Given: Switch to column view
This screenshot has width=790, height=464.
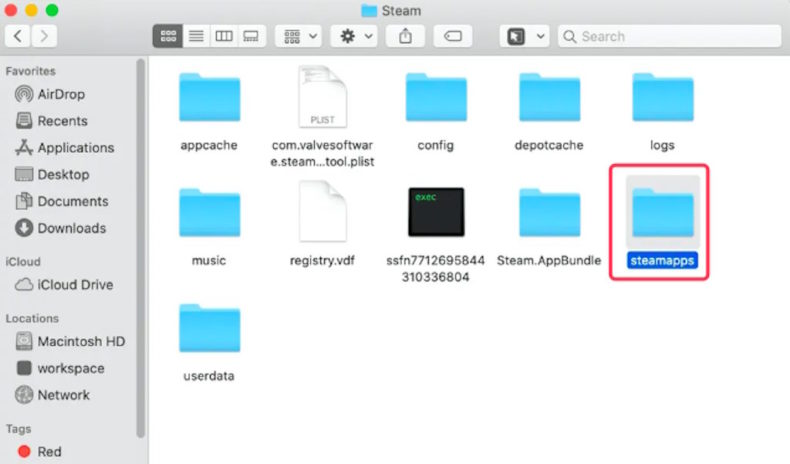Looking at the screenshot, I should (x=224, y=36).
